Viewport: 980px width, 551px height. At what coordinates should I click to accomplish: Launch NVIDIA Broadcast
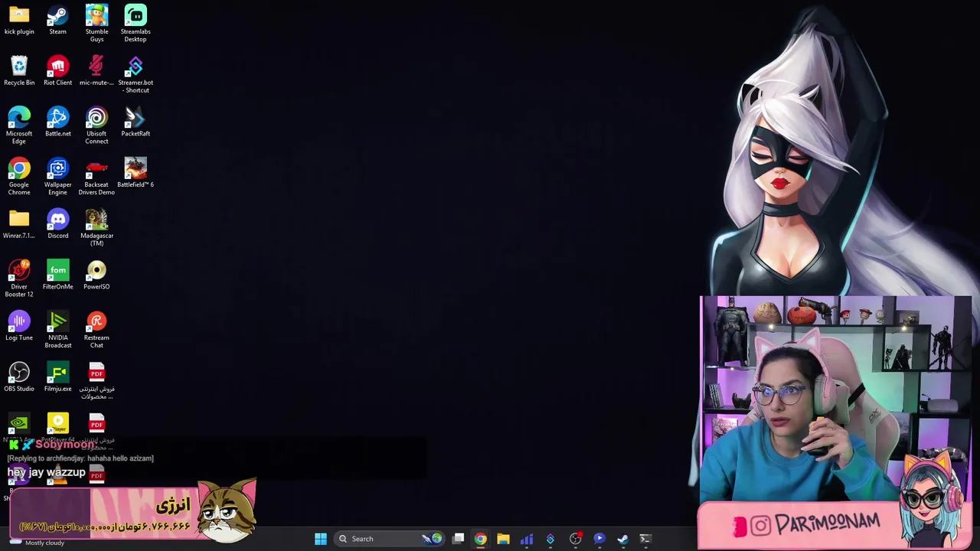pyautogui.click(x=57, y=330)
